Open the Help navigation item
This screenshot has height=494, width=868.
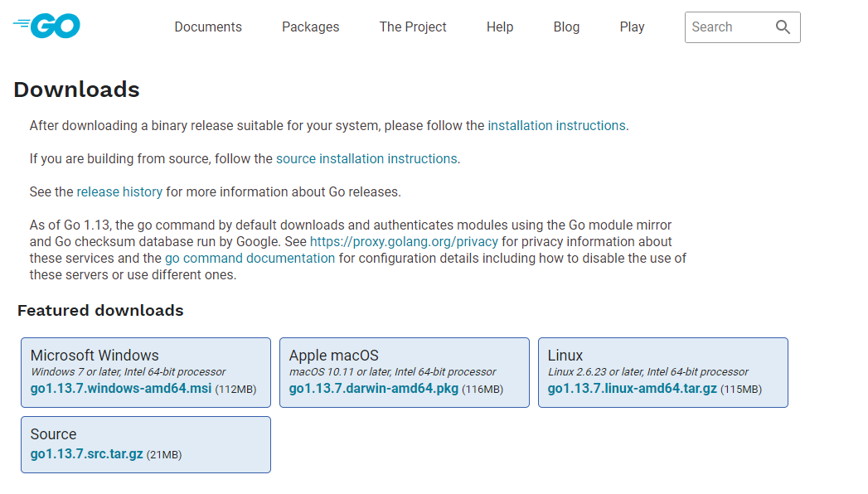point(500,27)
